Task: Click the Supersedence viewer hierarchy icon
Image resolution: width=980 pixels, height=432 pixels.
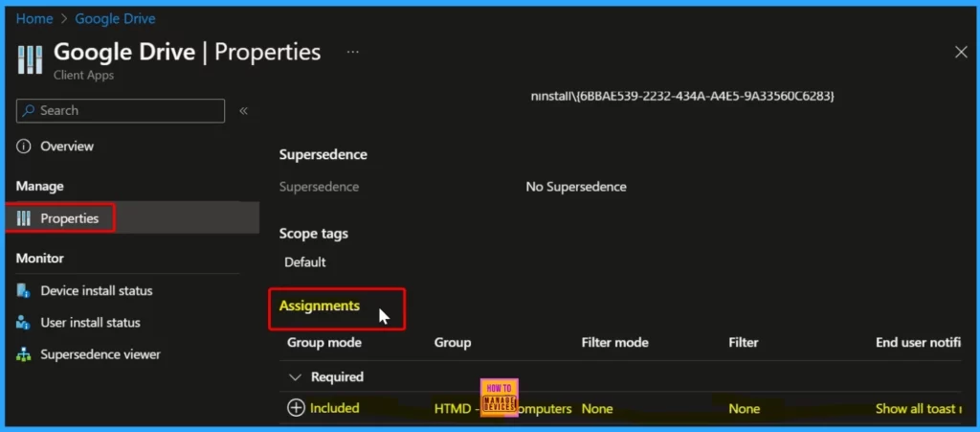Action: click(24, 354)
